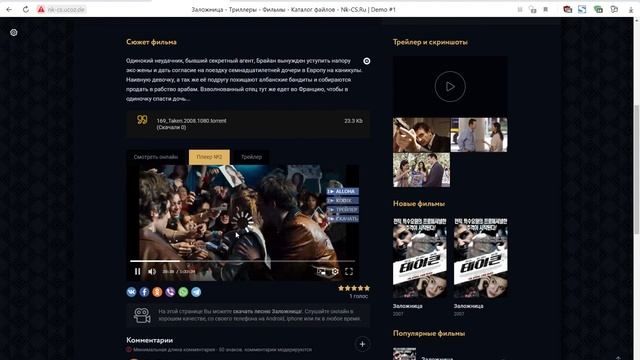This screenshot has width=640, height=360.
Task: Click the quote icon beside the torrent file
Action: (142, 120)
